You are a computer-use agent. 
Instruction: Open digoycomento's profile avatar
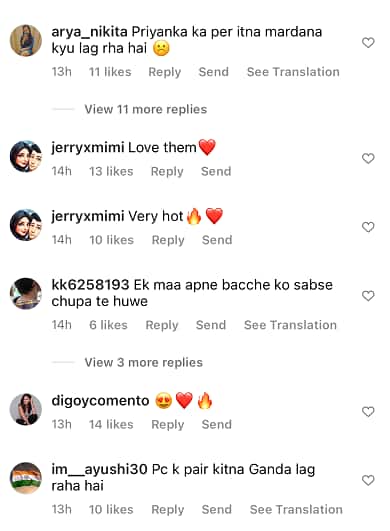pyautogui.click(x=26, y=409)
